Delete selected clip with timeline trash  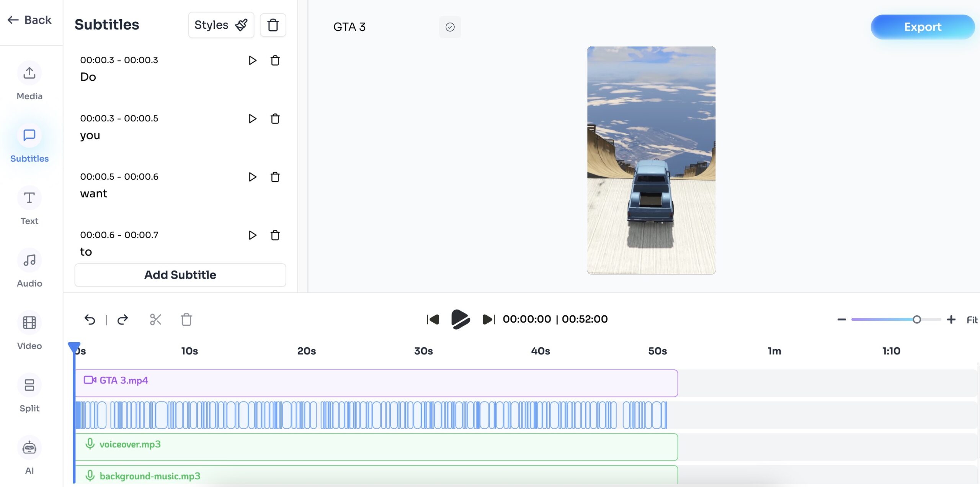[x=186, y=319]
